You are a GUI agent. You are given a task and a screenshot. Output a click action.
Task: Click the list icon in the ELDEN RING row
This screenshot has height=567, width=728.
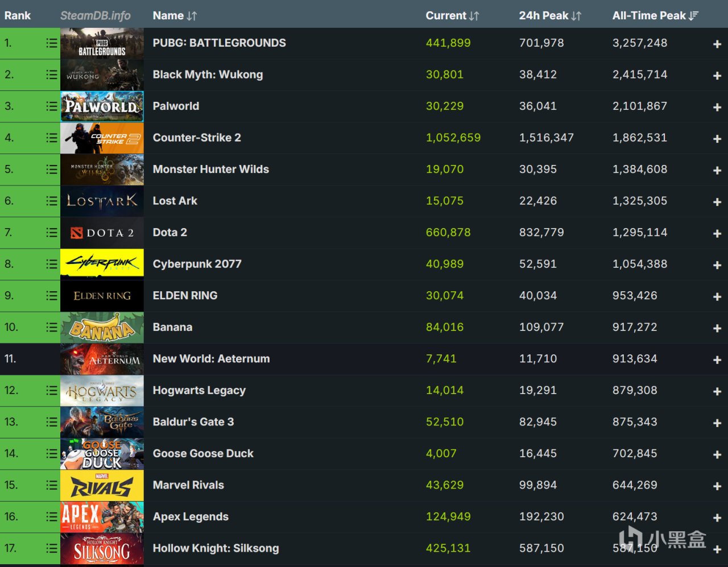point(52,296)
